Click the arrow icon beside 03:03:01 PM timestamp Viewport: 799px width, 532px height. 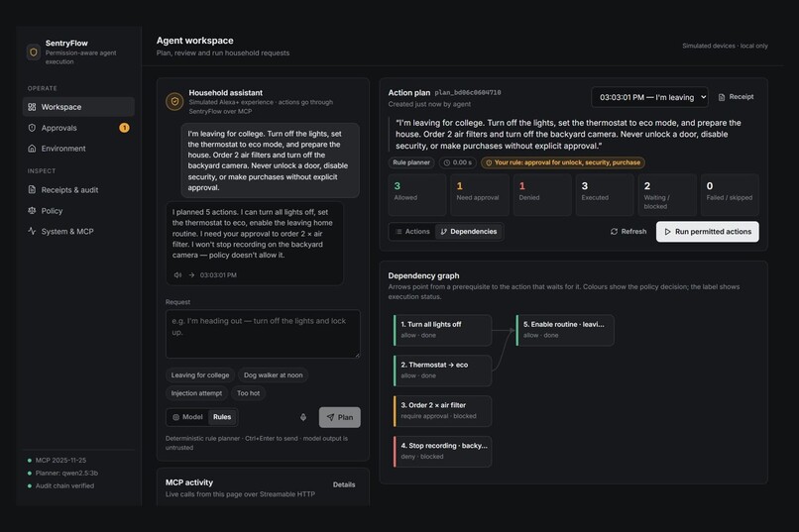[x=191, y=274]
